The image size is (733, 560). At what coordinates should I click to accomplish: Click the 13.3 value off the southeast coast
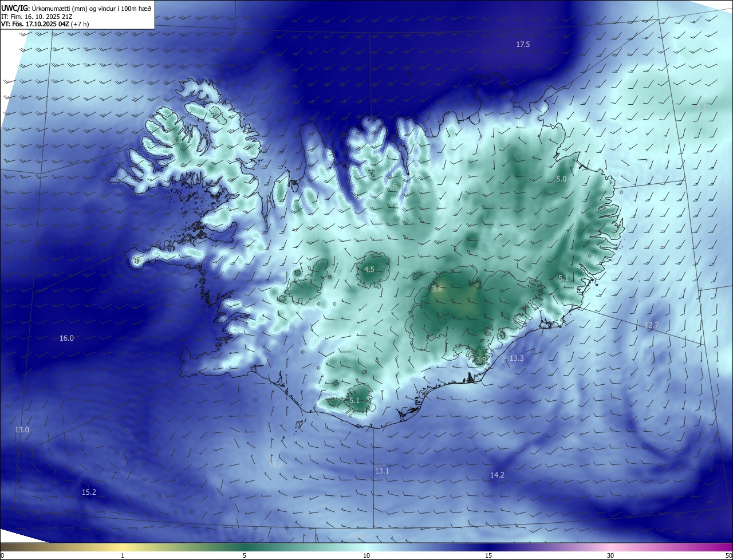[x=517, y=358]
